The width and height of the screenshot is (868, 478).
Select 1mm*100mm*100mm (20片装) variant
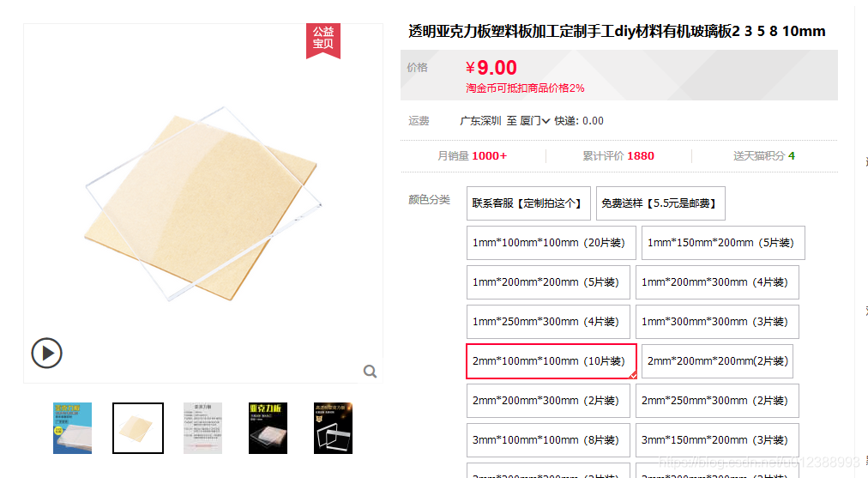[x=552, y=243]
